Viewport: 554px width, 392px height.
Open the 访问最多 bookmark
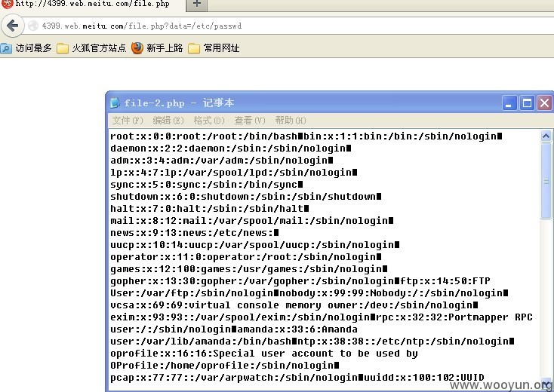[x=26, y=47]
